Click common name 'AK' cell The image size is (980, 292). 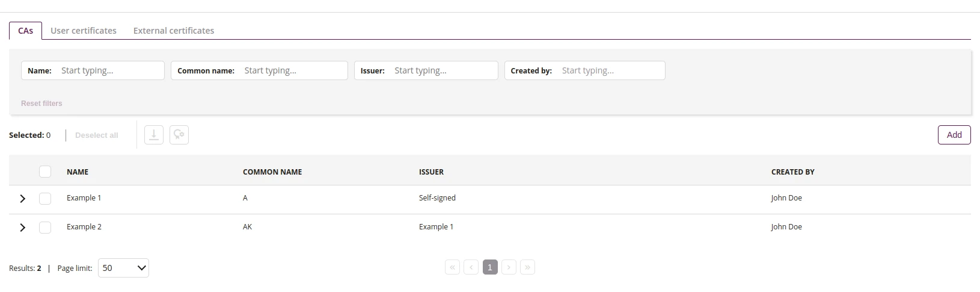(247, 227)
